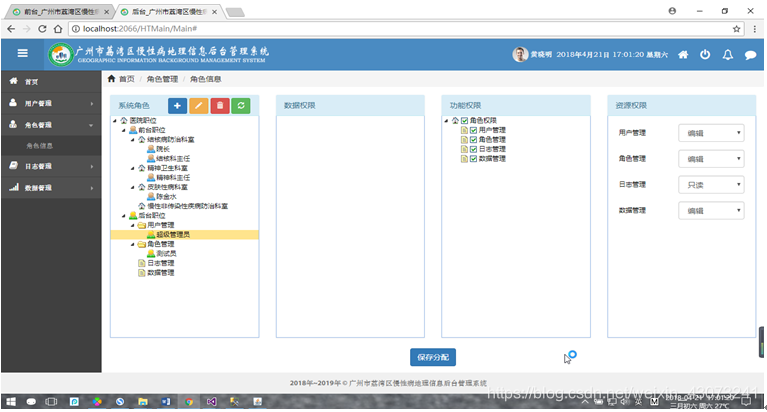Click the green refresh roles button
The image size is (767, 412).
(241, 106)
